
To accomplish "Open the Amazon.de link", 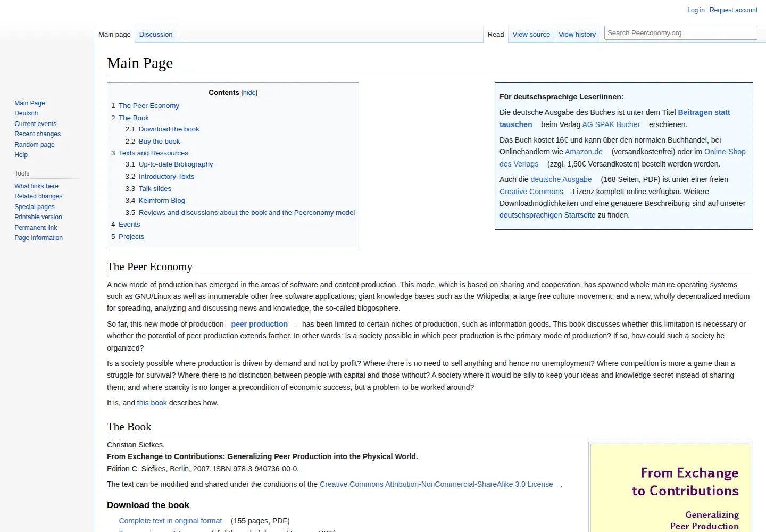I will pos(584,152).
